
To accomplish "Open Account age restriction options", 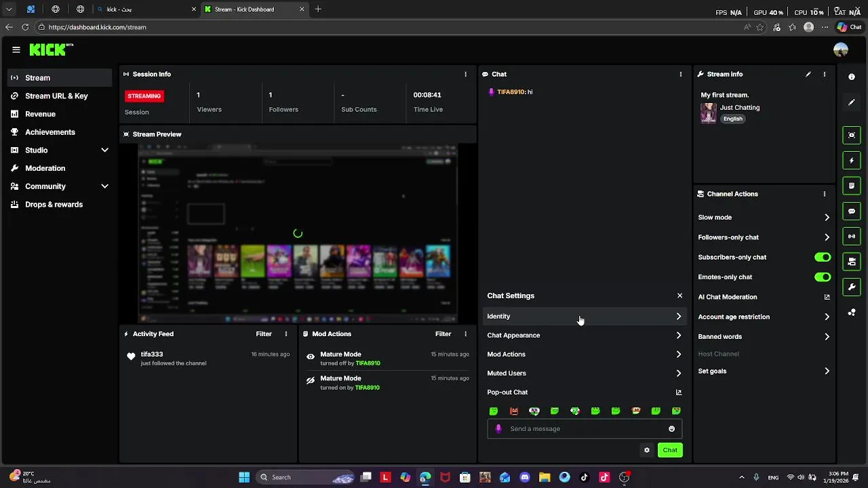I will coord(764,317).
